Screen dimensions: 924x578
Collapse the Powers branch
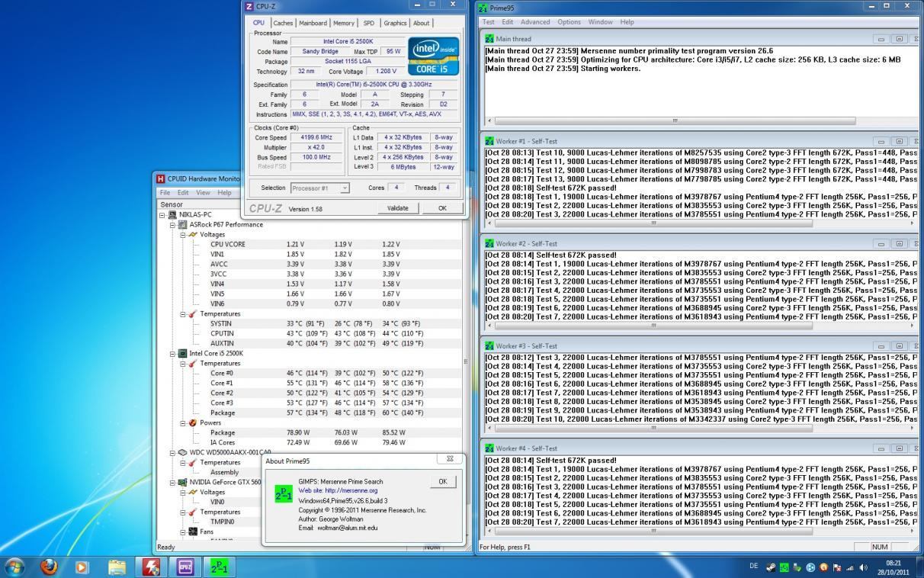[183, 423]
